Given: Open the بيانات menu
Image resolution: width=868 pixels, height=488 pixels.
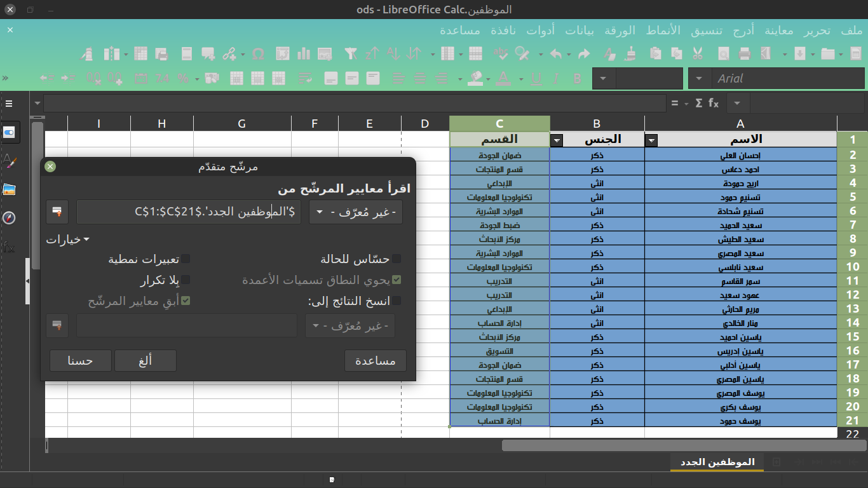Looking at the screenshot, I should (x=580, y=30).
